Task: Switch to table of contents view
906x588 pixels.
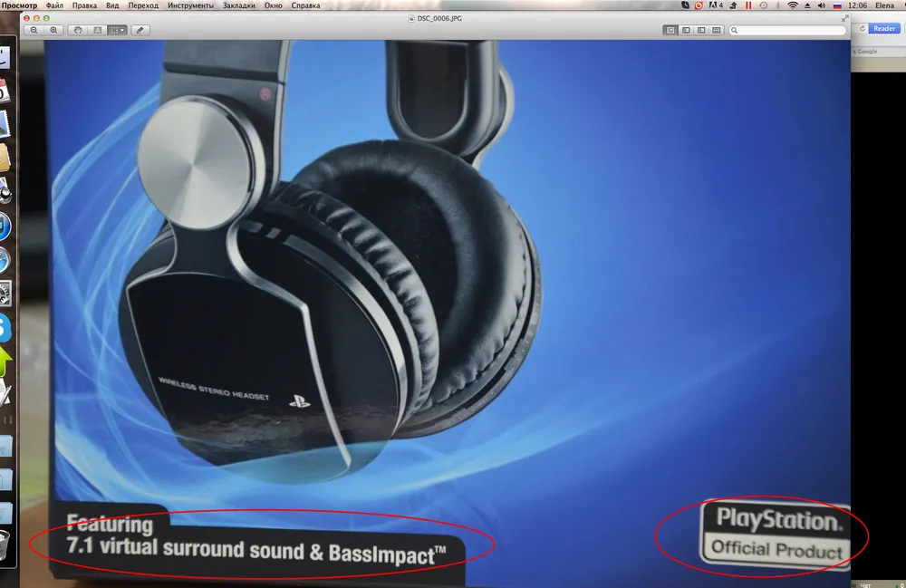Action: pyautogui.click(x=701, y=30)
